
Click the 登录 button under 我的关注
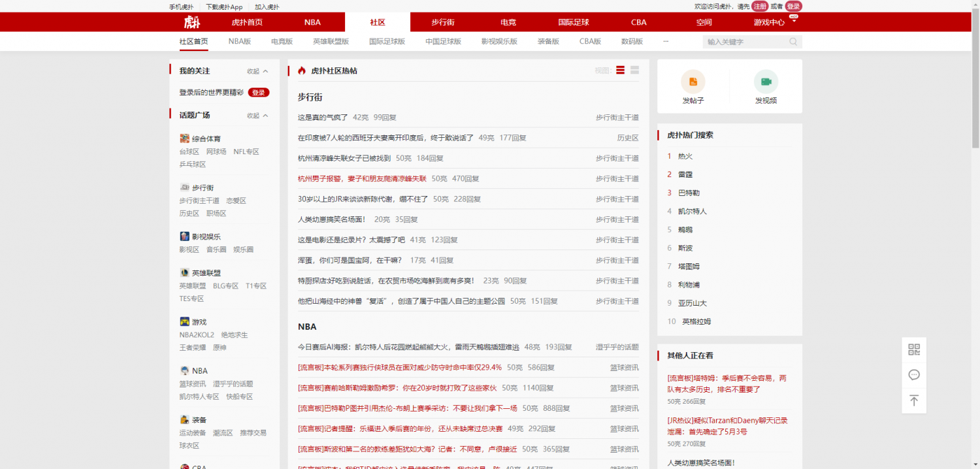point(259,93)
